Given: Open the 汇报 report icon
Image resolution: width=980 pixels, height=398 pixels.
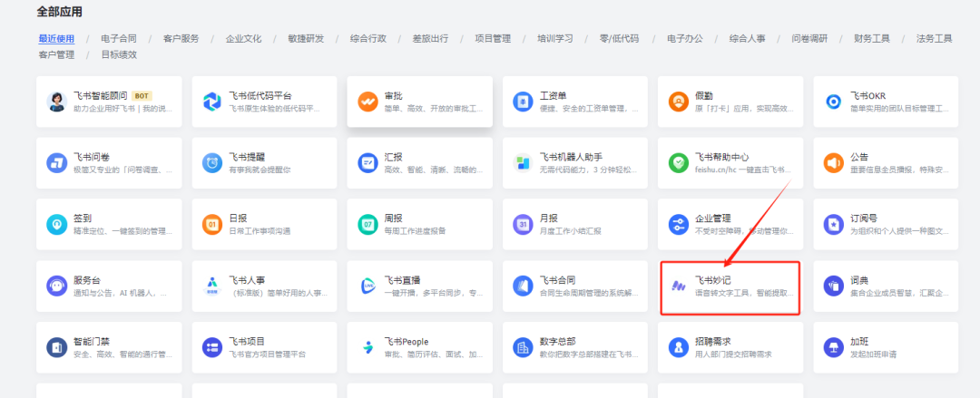Looking at the screenshot, I should pos(367,162).
